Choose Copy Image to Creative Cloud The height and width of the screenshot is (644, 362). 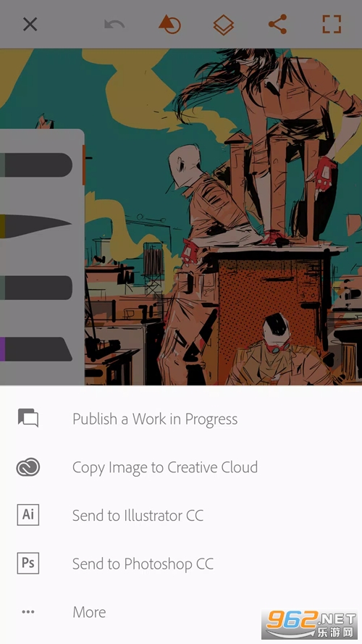point(165,467)
